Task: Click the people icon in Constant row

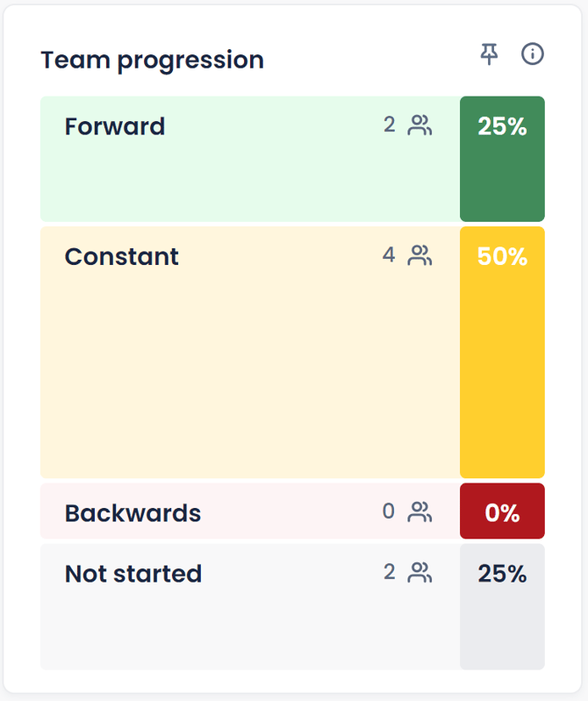Action: point(419,255)
